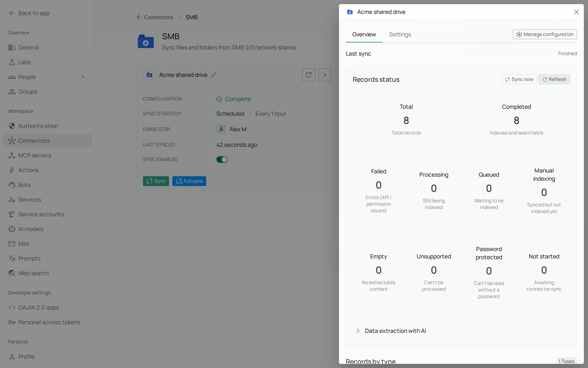Click the OAuth 2.0 apps code icon
This screenshot has height=368, width=588.
coord(12,307)
